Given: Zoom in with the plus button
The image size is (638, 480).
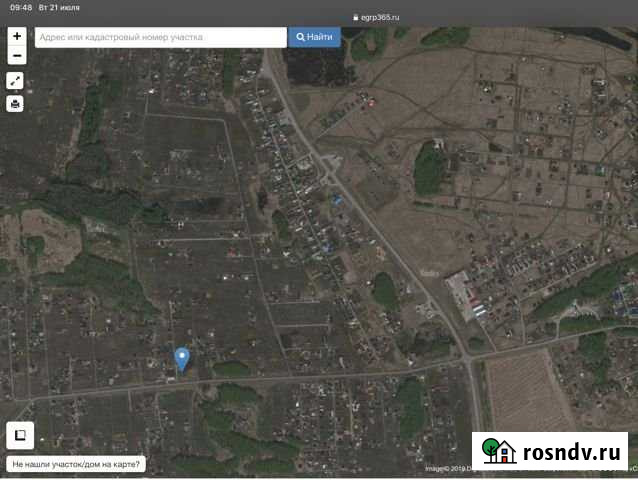Looking at the screenshot, I should pyautogui.click(x=16, y=36).
